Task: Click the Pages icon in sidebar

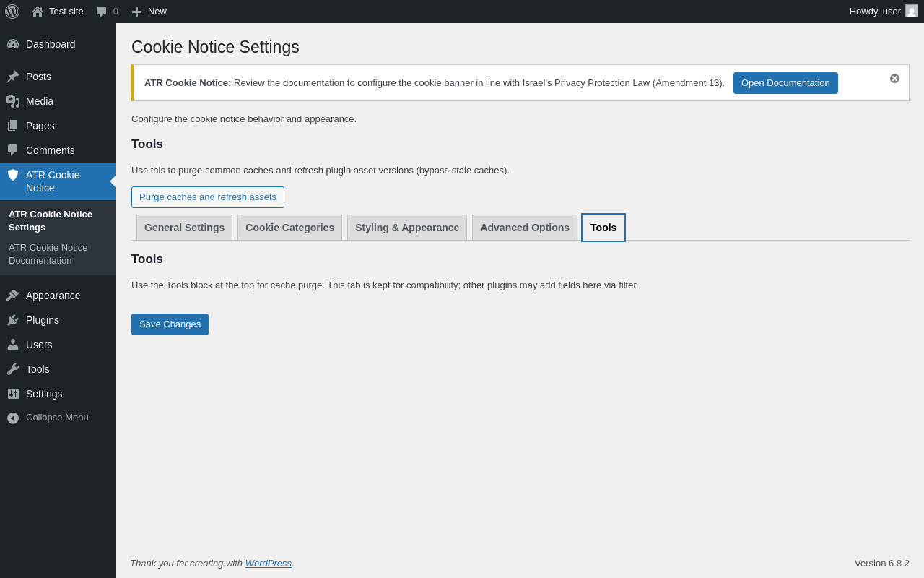Action: 13,126
